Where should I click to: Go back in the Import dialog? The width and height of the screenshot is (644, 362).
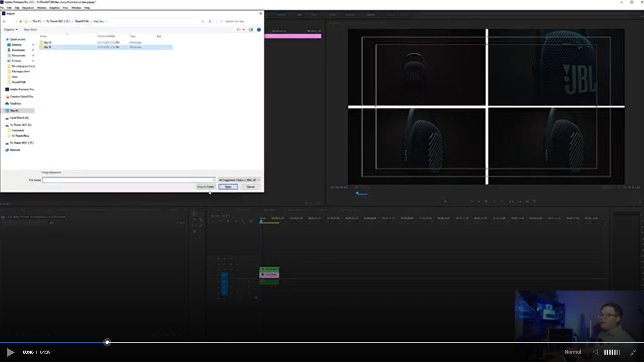pyautogui.click(x=4, y=21)
